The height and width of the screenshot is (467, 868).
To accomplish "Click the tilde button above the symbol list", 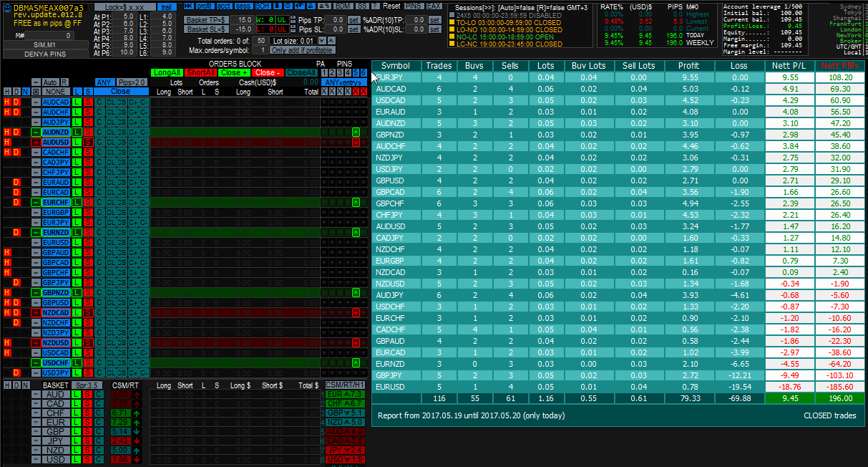I will [x=36, y=82].
